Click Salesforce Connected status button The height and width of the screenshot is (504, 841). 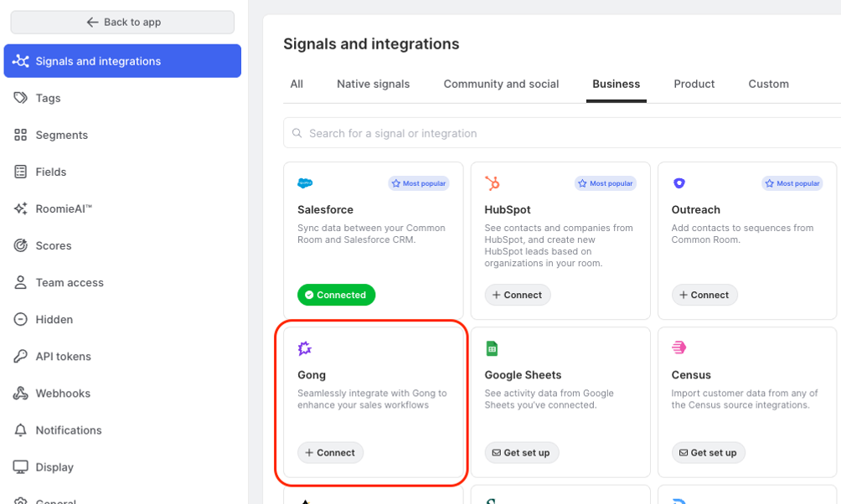click(336, 295)
